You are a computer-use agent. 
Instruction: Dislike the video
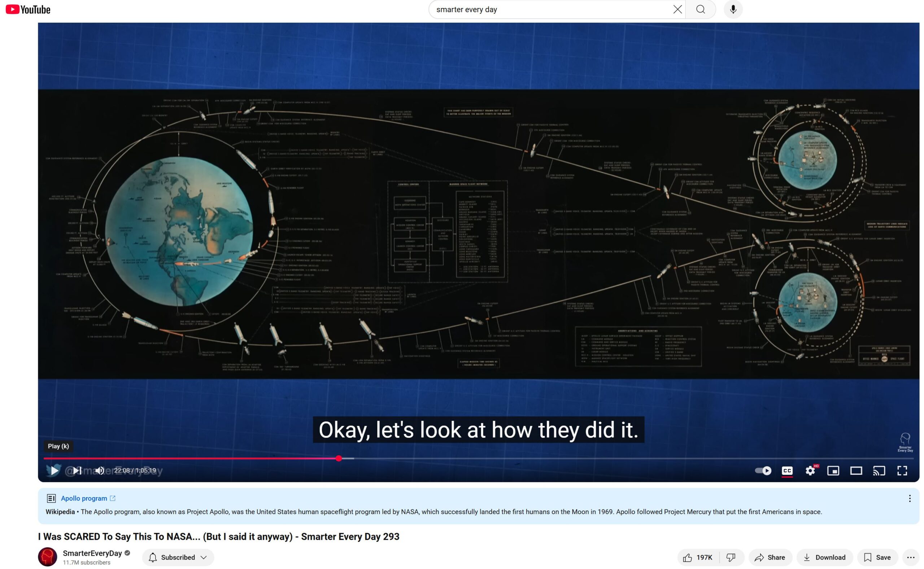tap(731, 557)
